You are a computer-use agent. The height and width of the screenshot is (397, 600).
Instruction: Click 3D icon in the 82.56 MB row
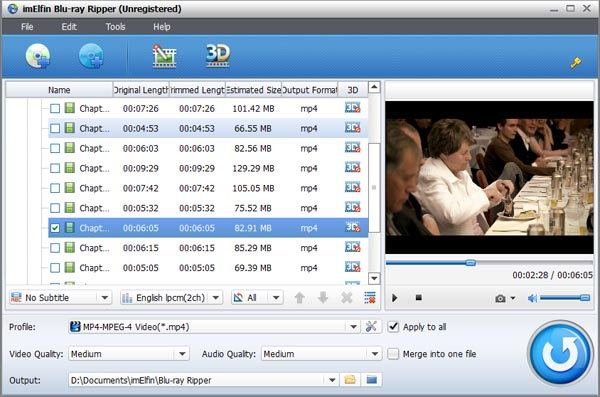pos(352,148)
